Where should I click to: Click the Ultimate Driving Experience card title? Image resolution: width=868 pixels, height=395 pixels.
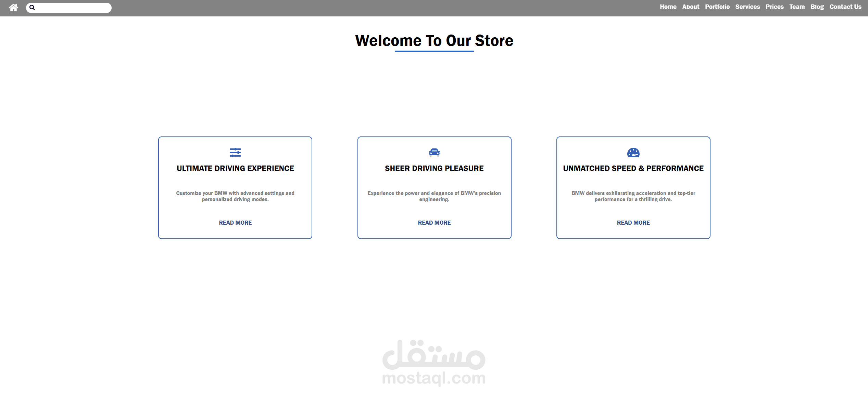point(235,168)
